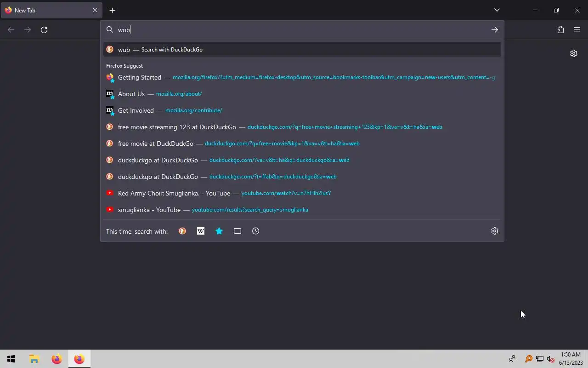588x368 pixels.
Task: Switch to first Firefox taskbar icon
Action: [x=57, y=359]
